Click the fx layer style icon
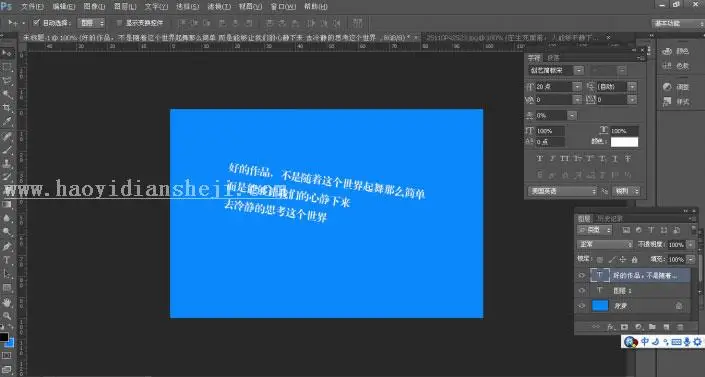This screenshot has height=377, width=705. 610,327
